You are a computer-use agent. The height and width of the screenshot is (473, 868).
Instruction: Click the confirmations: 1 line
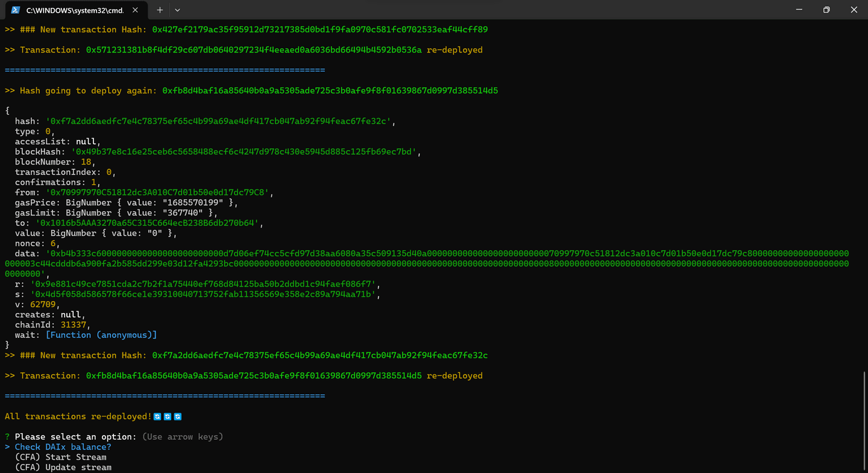57,183
